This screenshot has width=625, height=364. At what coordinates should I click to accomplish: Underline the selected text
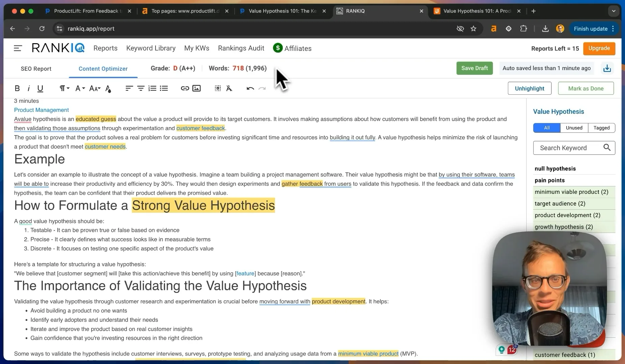(x=40, y=88)
